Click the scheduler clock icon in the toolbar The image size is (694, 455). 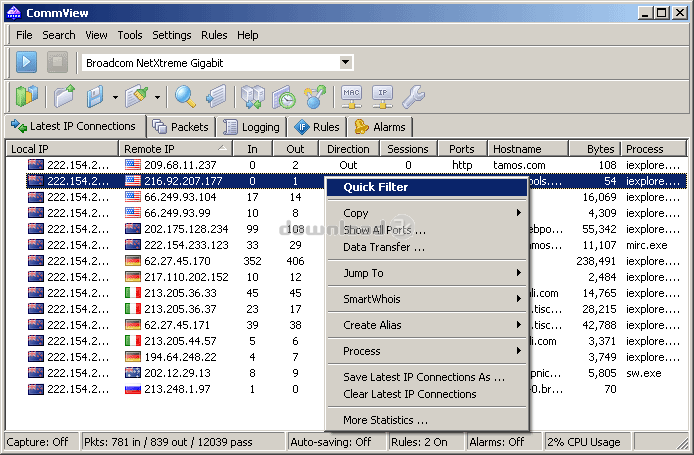[x=284, y=96]
